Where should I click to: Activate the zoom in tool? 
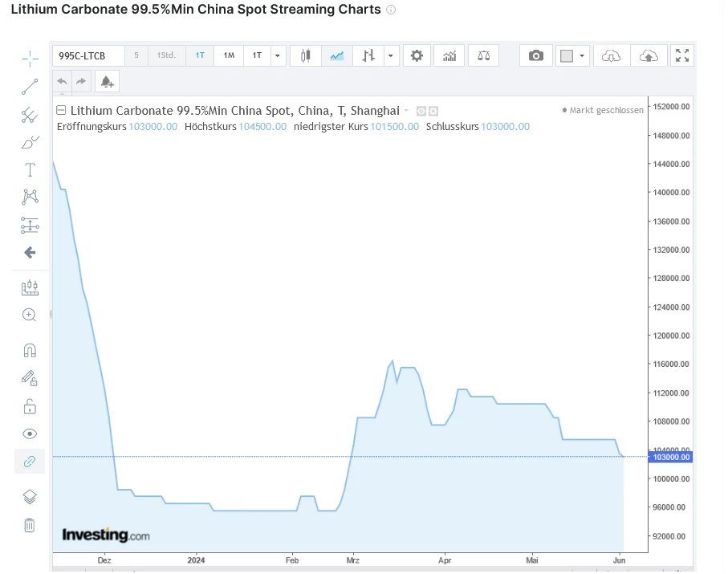[x=30, y=315]
